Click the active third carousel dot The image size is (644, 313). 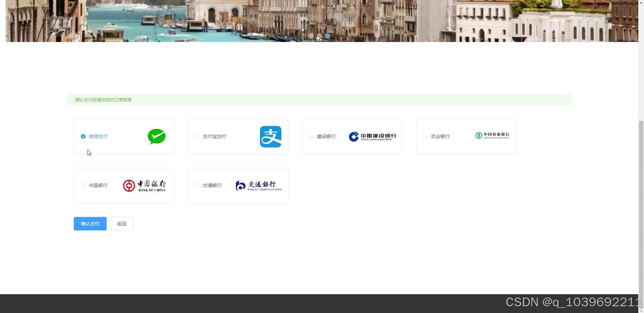click(327, 36)
